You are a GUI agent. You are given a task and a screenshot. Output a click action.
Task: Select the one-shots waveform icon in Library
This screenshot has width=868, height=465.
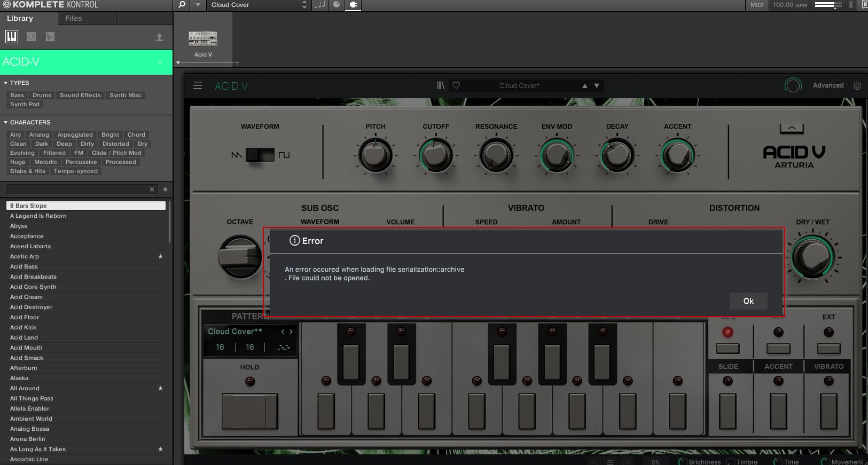point(50,36)
